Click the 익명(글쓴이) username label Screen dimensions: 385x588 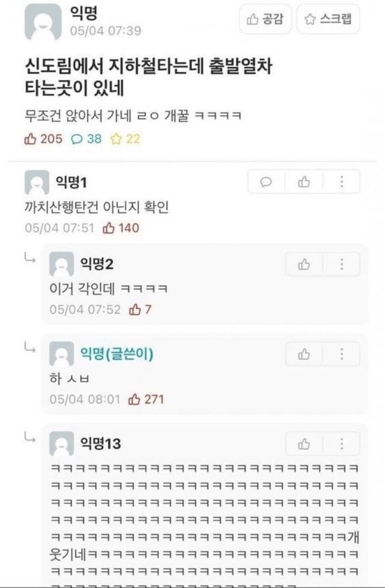pyautogui.click(x=117, y=354)
